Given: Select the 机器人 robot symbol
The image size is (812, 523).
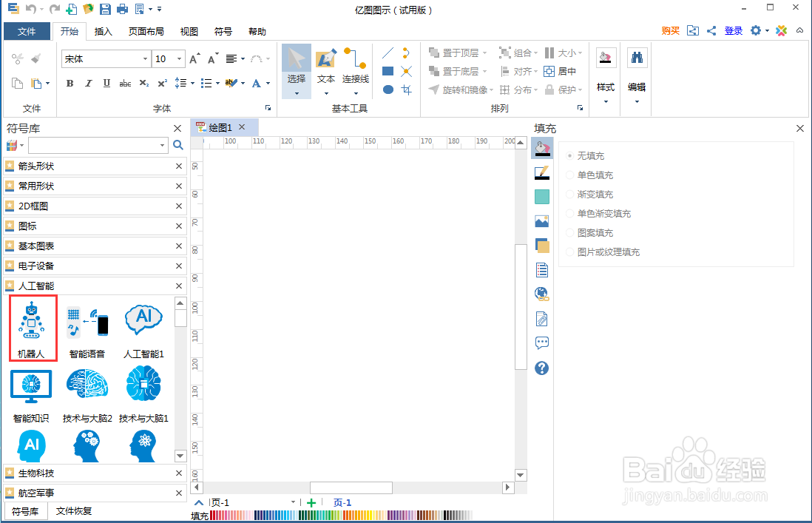Looking at the screenshot, I should click(x=33, y=328).
